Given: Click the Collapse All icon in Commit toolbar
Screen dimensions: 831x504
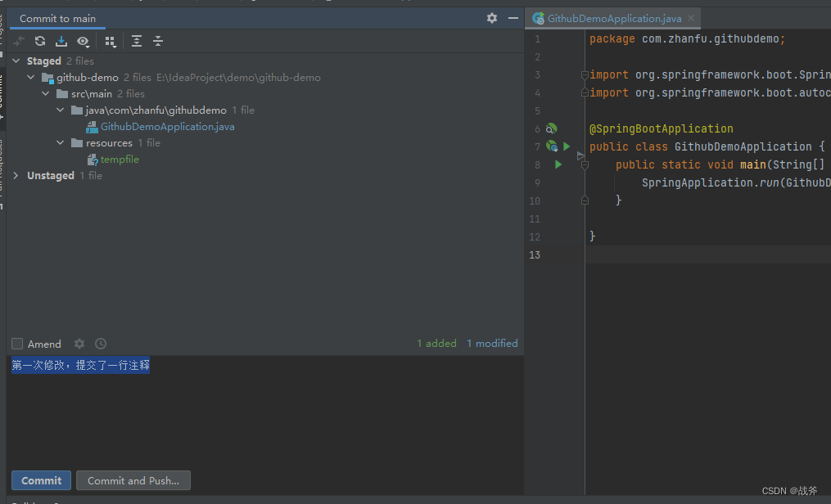Looking at the screenshot, I should pyautogui.click(x=158, y=41).
